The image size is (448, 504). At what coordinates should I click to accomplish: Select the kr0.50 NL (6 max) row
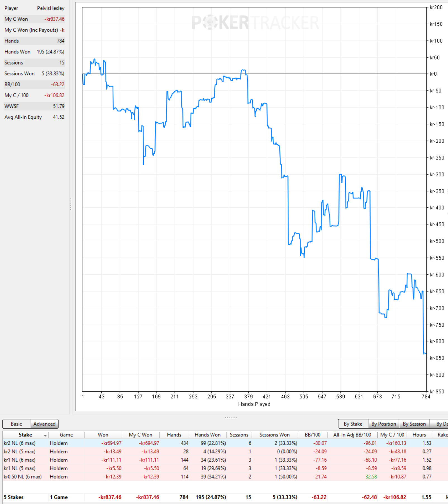pyautogui.click(x=225, y=477)
